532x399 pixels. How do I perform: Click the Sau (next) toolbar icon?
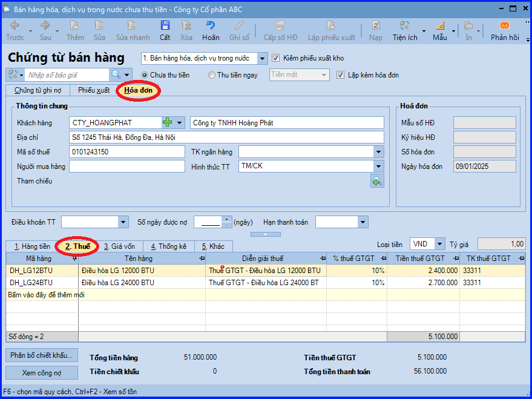(x=45, y=26)
